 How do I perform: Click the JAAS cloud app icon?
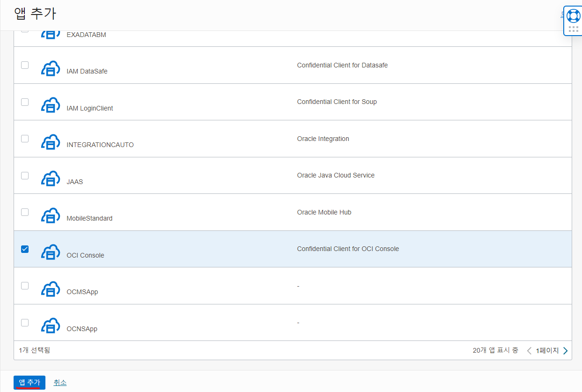[51, 178]
